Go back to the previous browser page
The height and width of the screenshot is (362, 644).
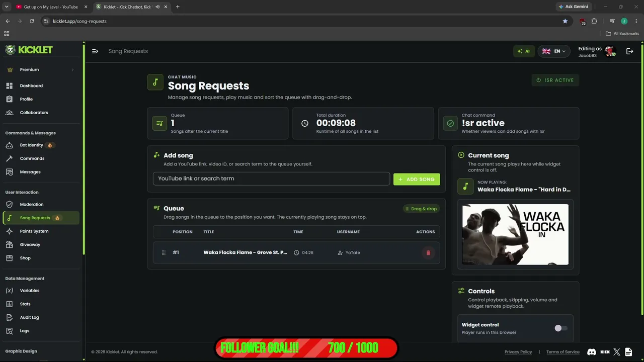pos(8,21)
